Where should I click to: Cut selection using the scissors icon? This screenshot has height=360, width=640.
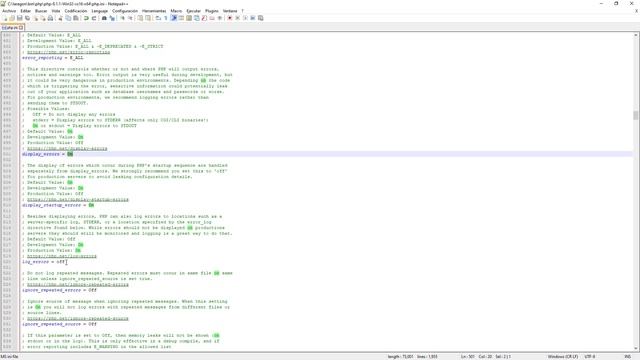click(x=60, y=18)
